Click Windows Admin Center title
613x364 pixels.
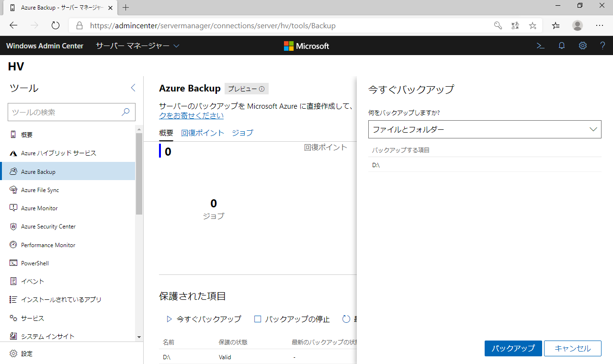pos(45,46)
